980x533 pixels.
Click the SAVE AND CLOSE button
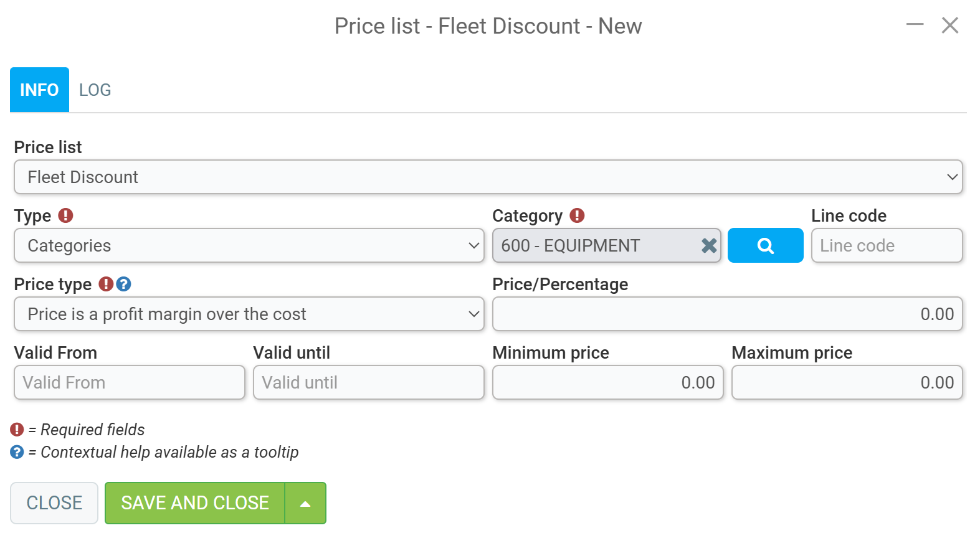click(195, 503)
